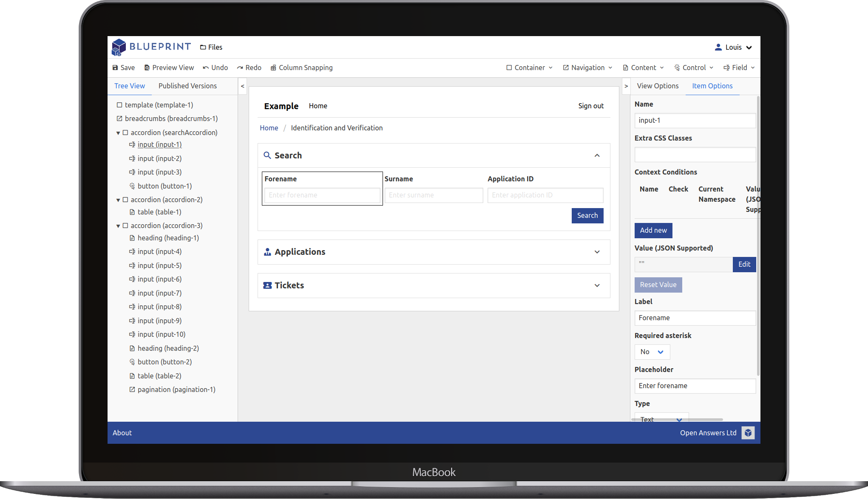The image size is (868, 499).
Task: Open the Container dropdown
Action: [529, 68]
